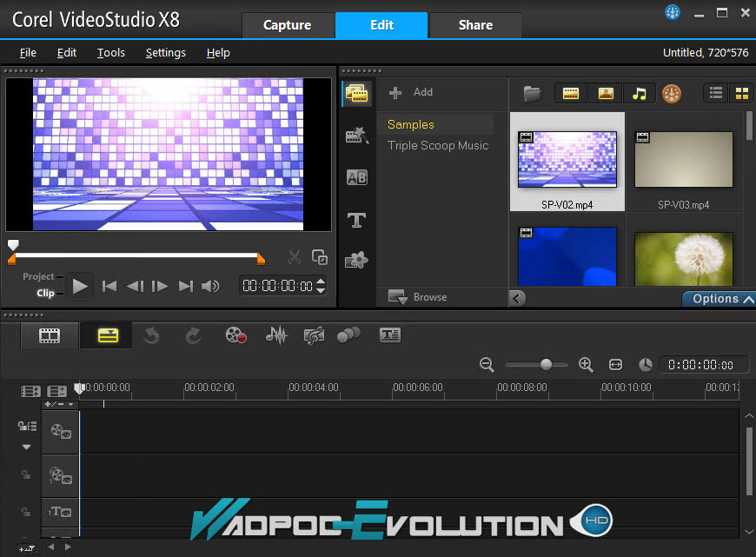The height and width of the screenshot is (557, 756).
Task: Select Project play mode
Action: 38,276
